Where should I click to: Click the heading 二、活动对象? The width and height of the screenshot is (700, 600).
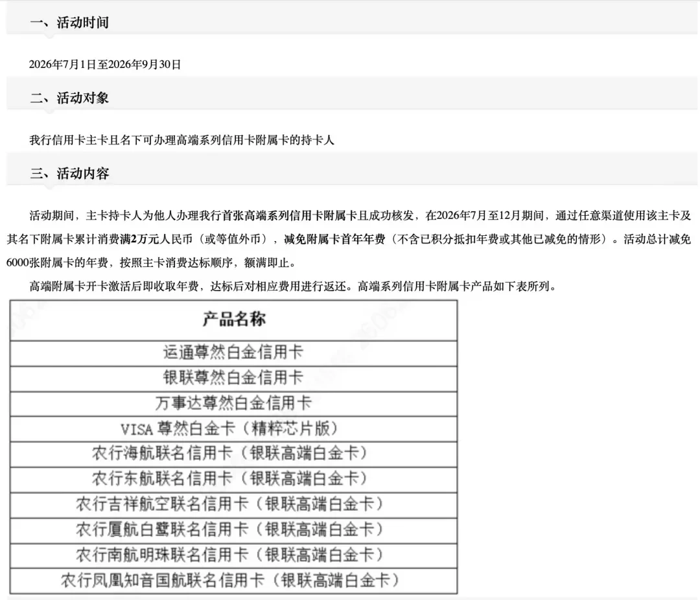[69, 98]
